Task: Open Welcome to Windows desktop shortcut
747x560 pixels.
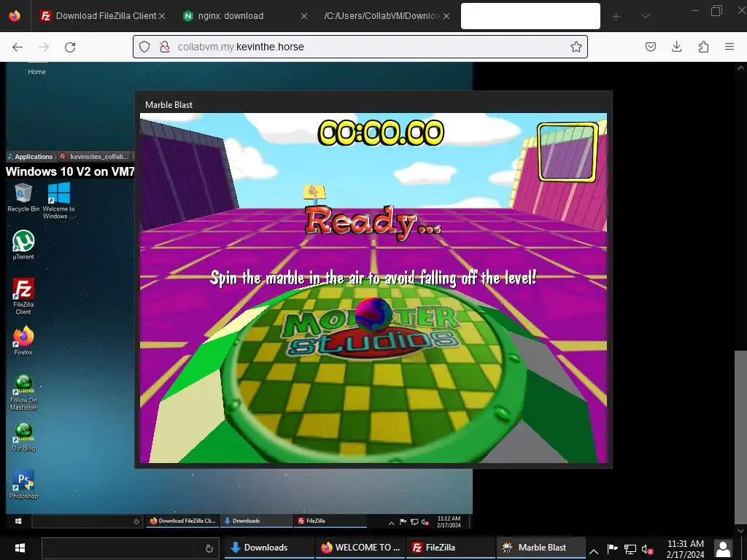Action: click(58, 201)
